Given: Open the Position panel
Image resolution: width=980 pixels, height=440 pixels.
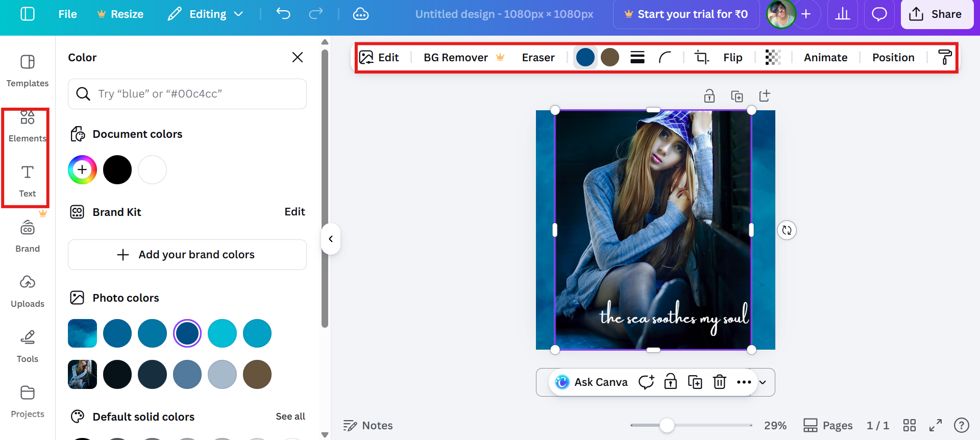Looking at the screenshot, I should [893, 58].
